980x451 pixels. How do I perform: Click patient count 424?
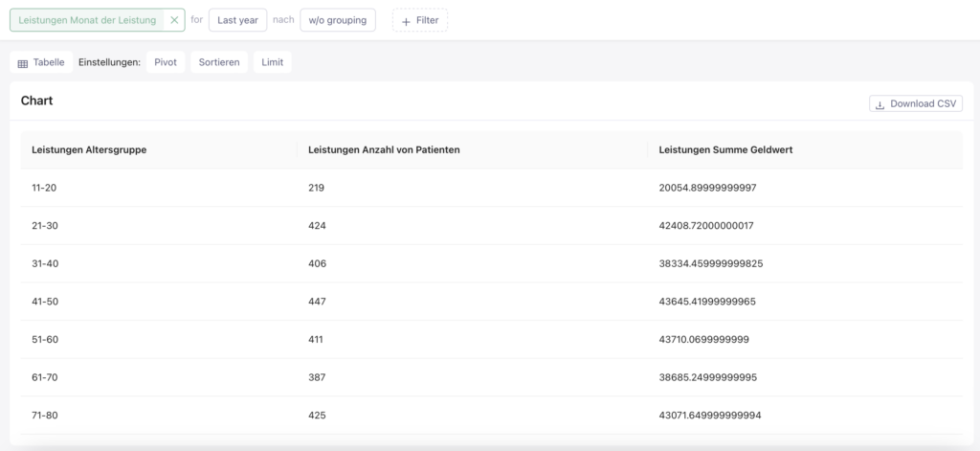(317, 226)
